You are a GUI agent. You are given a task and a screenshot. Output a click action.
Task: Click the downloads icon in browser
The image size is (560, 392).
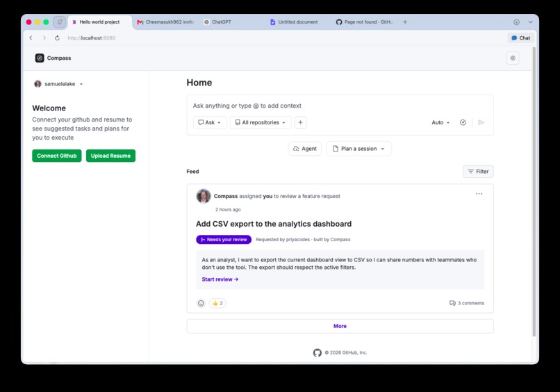[x=516, y=22]
